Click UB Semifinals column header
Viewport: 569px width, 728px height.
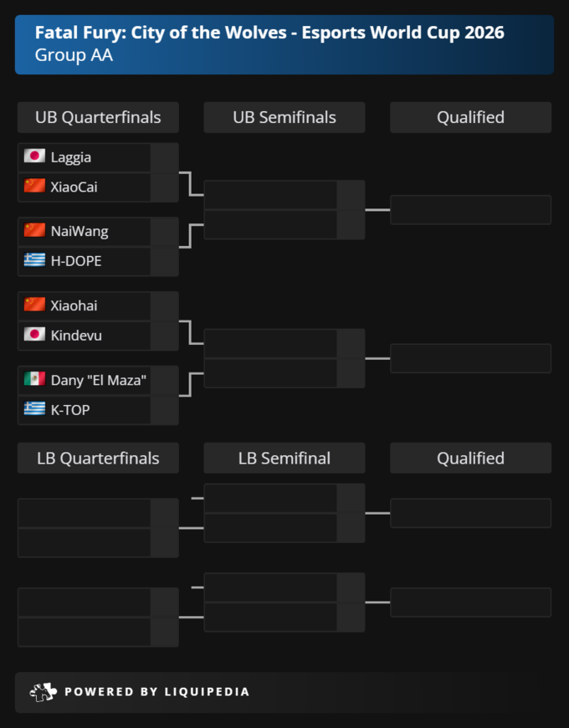284,117
